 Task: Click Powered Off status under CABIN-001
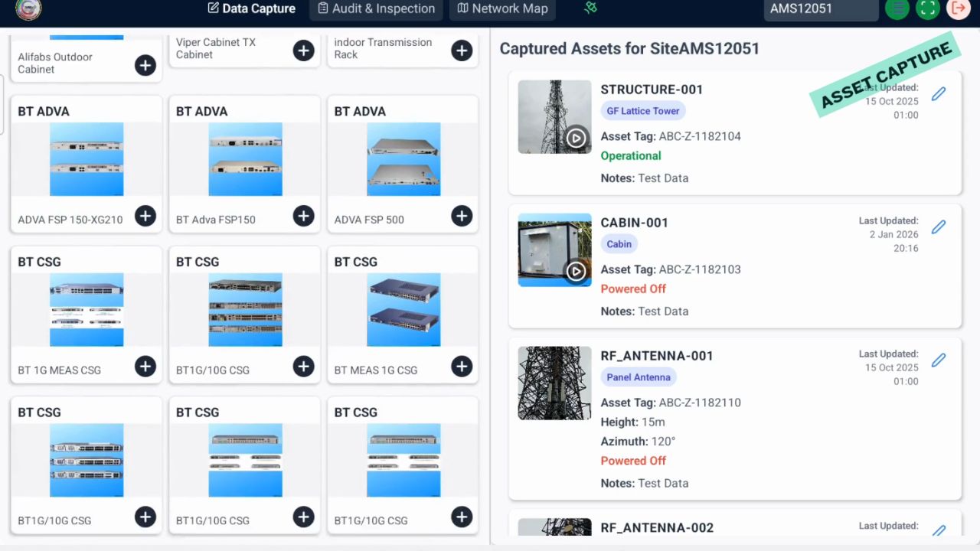coord(633,289)
